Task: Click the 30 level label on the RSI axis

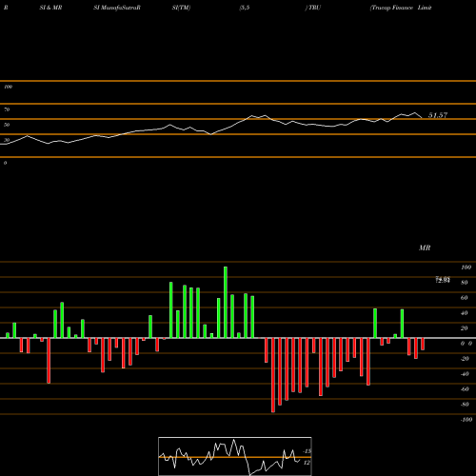Action: [x=7, y=140]
